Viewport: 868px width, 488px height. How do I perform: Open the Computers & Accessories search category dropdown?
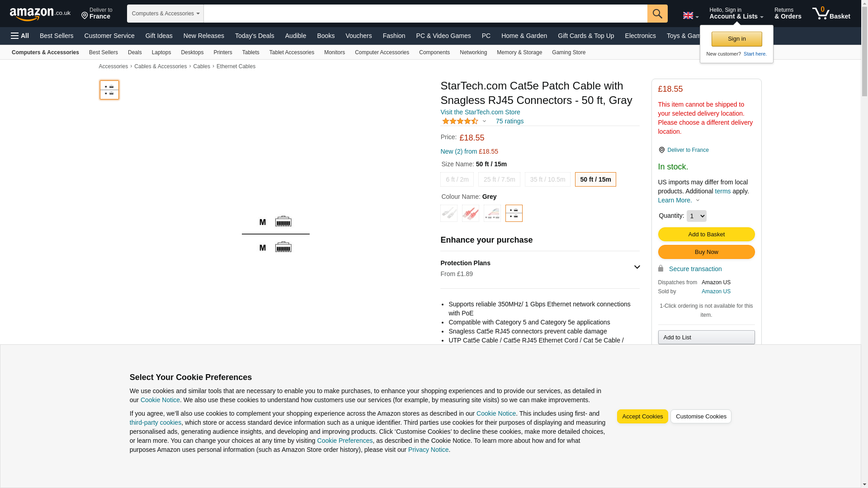[x=165, y=14]
